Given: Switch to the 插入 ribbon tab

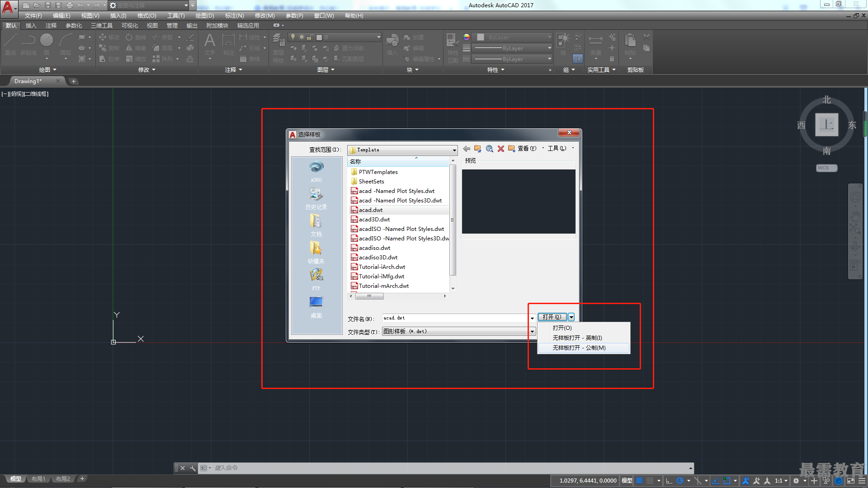Looking at the screenshot, I should (31, 26).
